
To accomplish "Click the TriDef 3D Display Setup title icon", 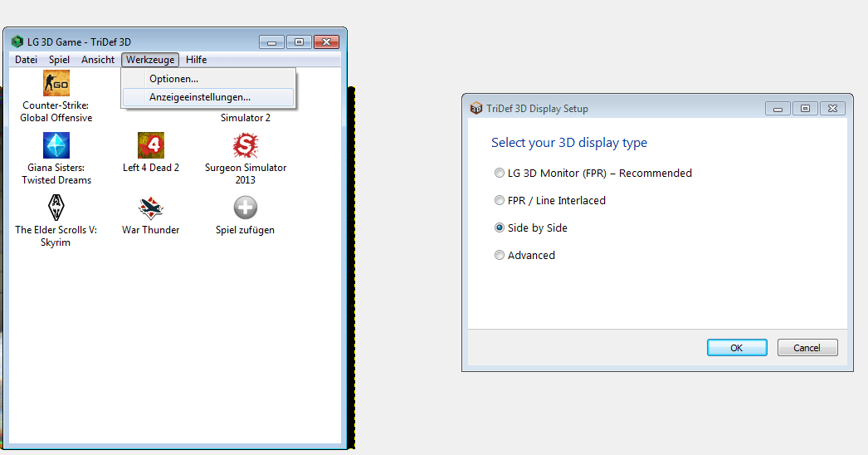I will tap(475, 108).
